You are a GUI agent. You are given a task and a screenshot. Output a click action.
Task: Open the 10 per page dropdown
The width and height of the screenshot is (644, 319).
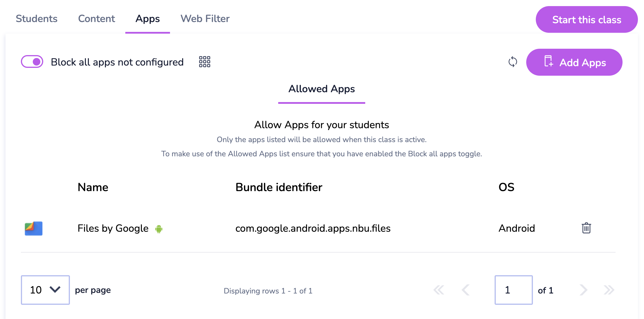coord(45,290)
